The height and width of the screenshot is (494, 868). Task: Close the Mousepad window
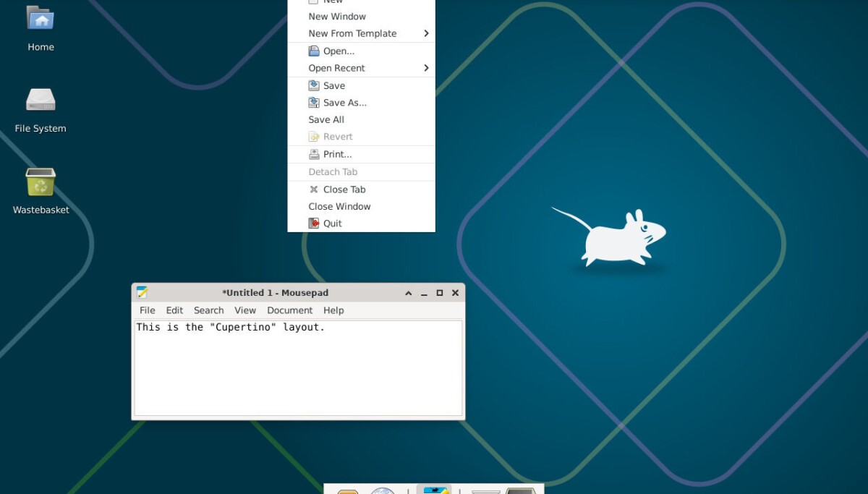(455, 293)
